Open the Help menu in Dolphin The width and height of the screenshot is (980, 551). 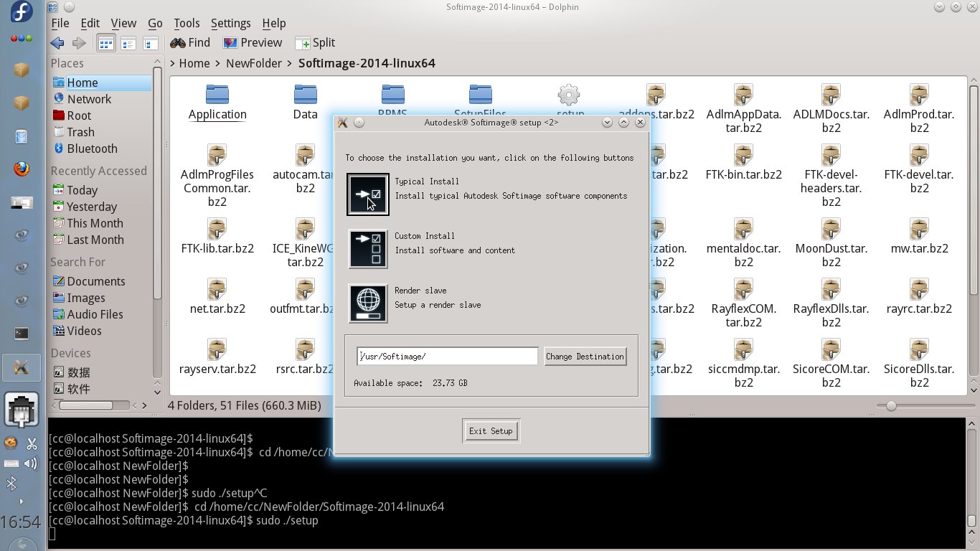coord(274,23)
